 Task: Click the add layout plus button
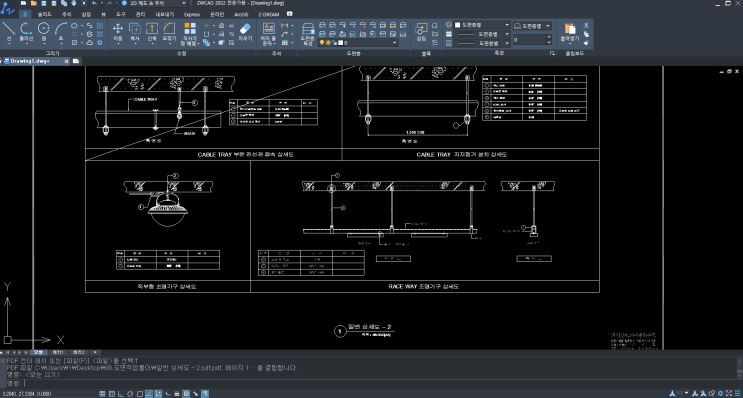95,353
